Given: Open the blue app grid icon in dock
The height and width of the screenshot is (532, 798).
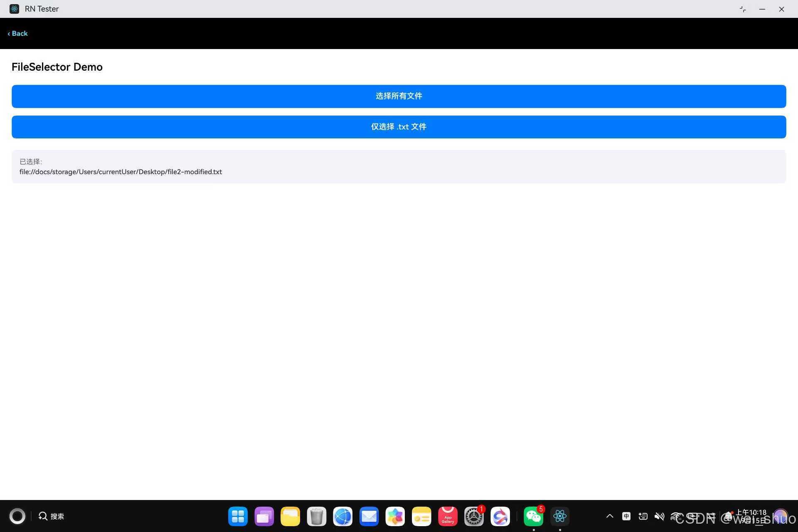Looking at the screenshot, I should (x=238, y=517).
